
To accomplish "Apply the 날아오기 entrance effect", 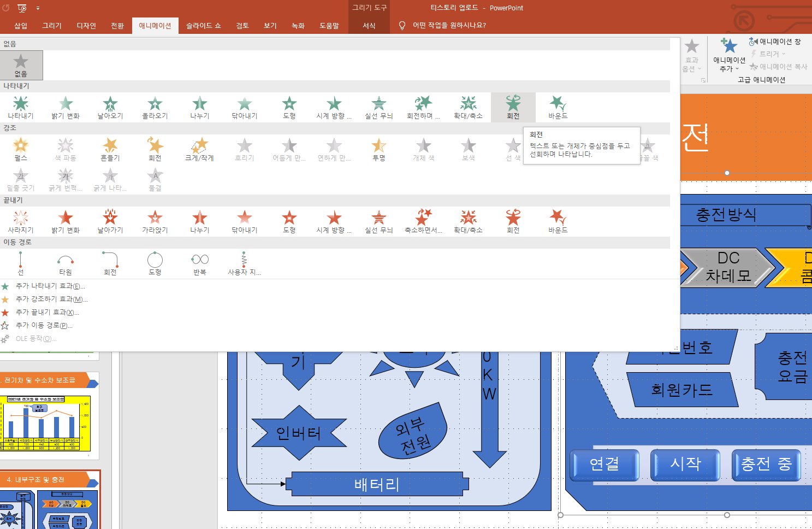I will (110, 107).
